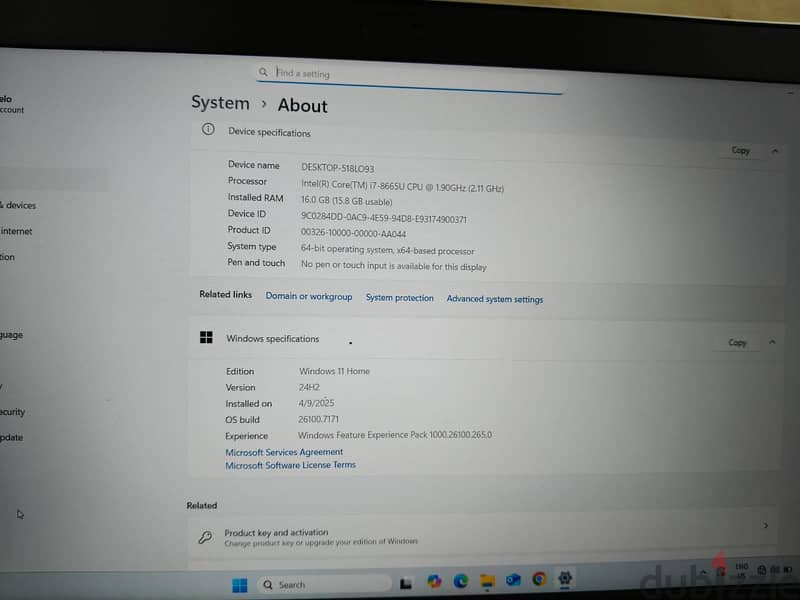Click OS build 26100.7171
Image resolution: width=800 pixels, height=600 pixels.
tap(318, 419)
